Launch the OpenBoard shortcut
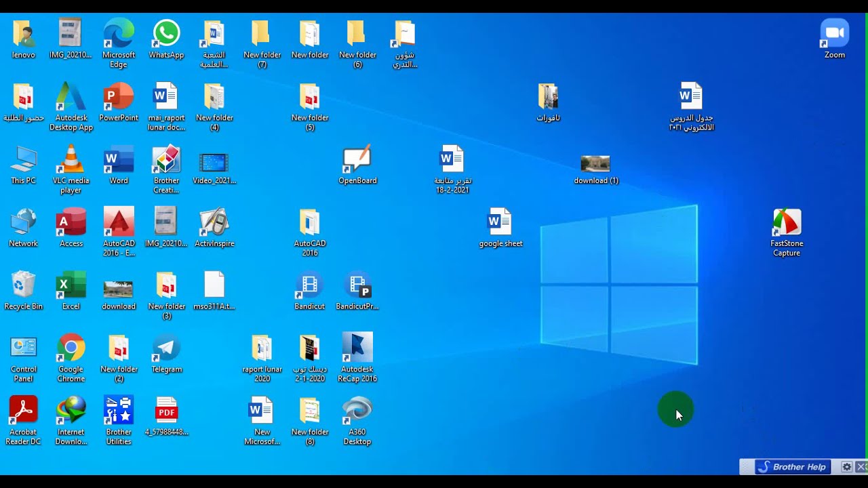 (357, 165)
